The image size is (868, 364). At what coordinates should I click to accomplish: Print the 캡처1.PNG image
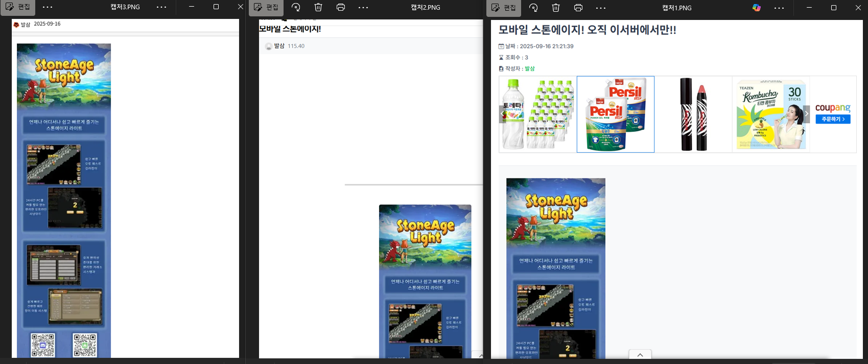[578, 8]
